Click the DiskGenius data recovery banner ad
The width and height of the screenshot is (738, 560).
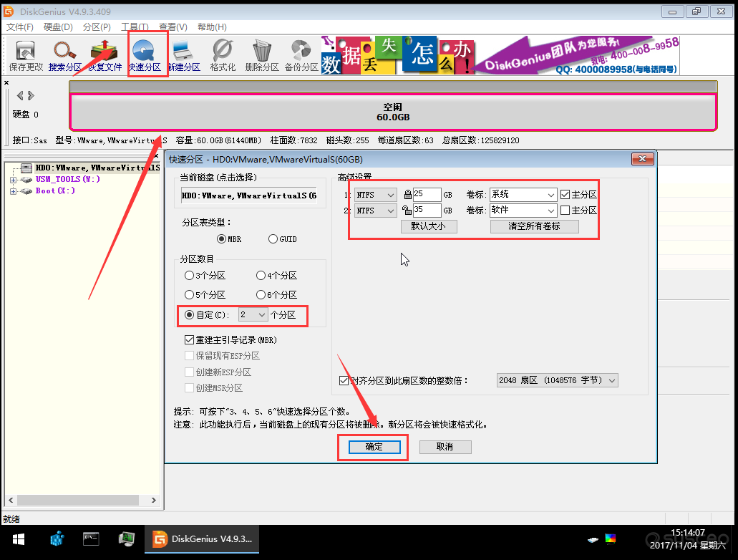click(x=500, y=55)
